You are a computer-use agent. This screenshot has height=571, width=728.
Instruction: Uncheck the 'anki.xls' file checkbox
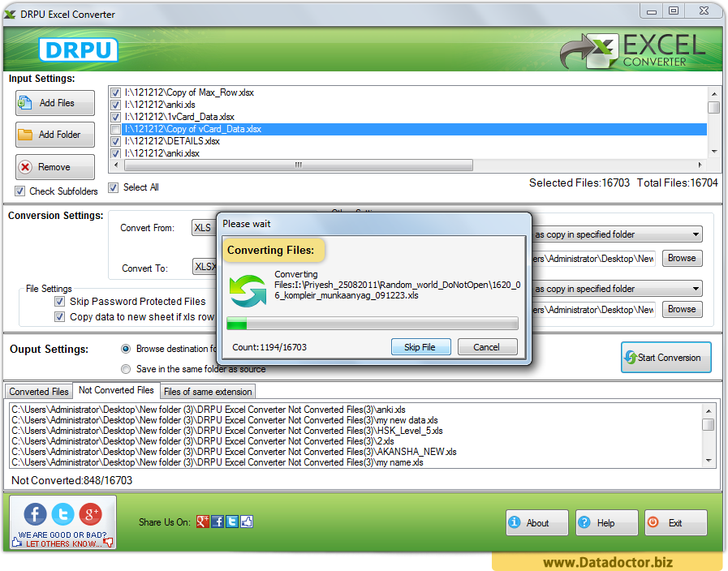tap(115, 105)
